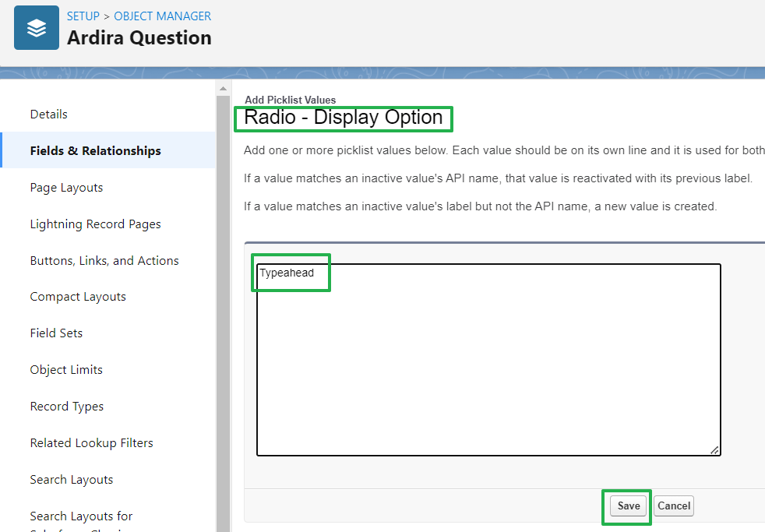Open the Record Types section
765x532 pixels.
point(66,406)
